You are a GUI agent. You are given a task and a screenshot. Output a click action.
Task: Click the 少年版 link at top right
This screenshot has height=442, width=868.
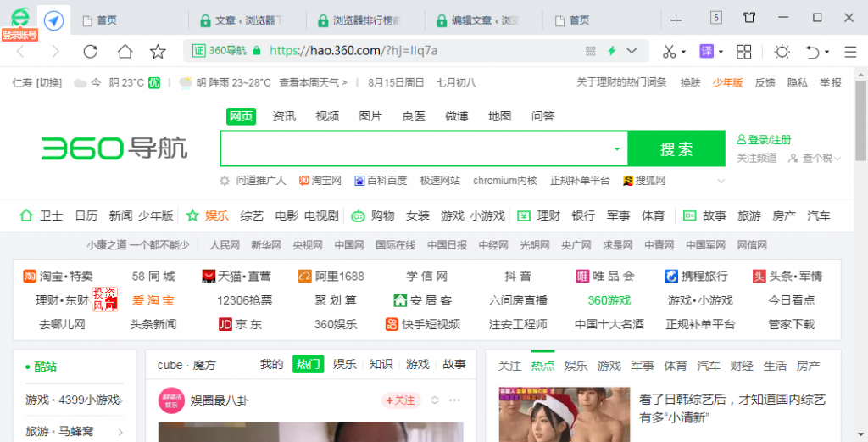coord(727,83)
